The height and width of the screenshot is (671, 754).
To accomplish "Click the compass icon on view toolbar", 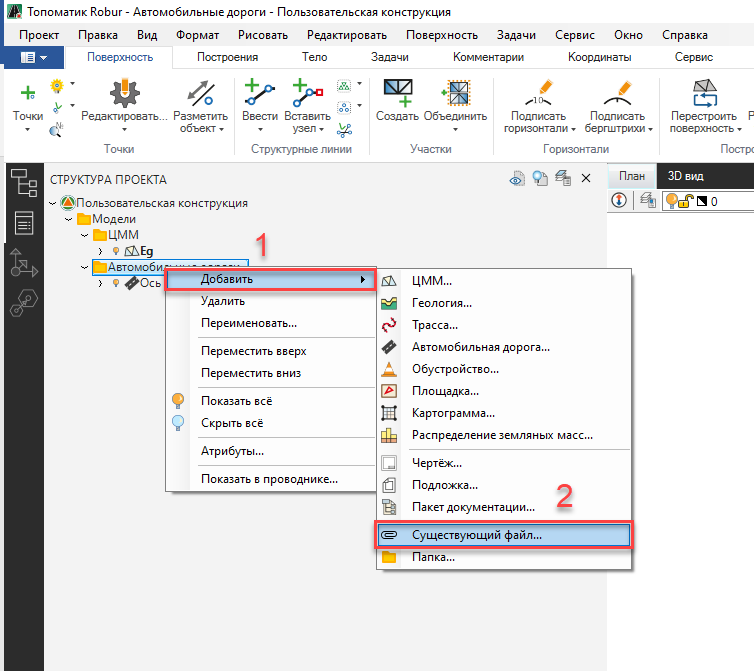I will [619, 200].
